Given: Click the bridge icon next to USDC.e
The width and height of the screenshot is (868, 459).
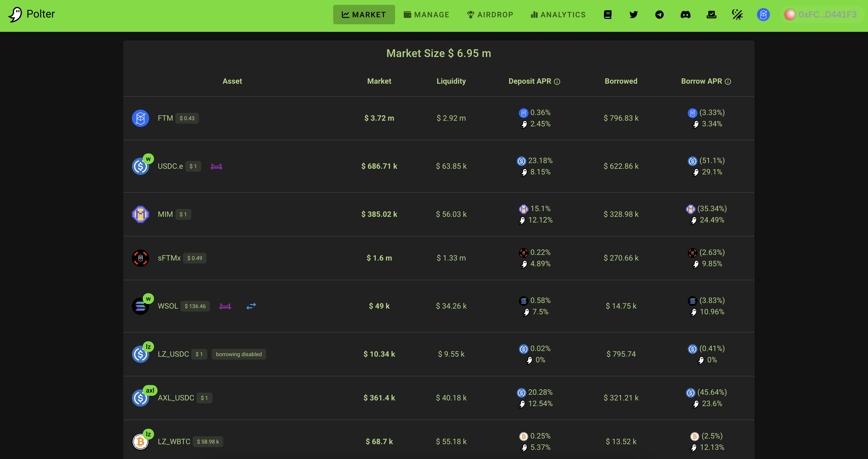Looking at the screenshot, I should tap(216, 166).
